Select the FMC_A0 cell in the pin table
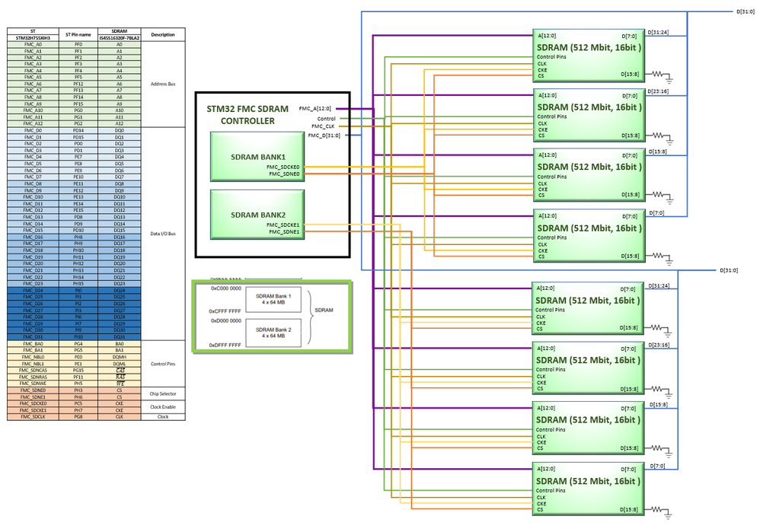Image resolution: width=760 pixels, height=532 pixels. (33, 44)
